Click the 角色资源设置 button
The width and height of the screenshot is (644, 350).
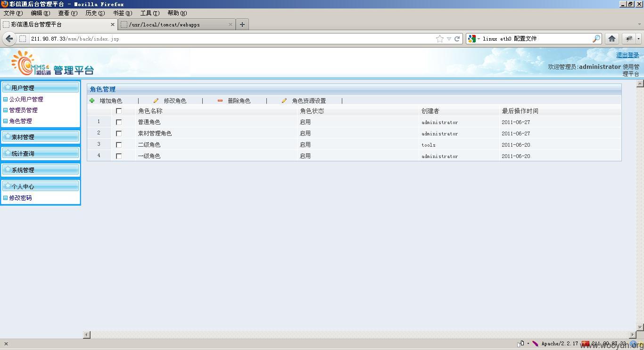click(309, 100)
